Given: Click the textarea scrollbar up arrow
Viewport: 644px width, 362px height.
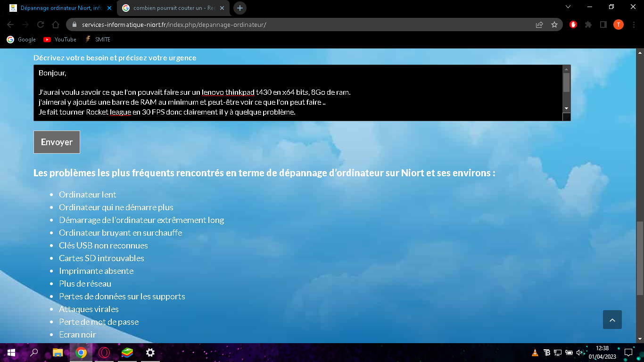Looking at the screenshot, I should (567, 69).
